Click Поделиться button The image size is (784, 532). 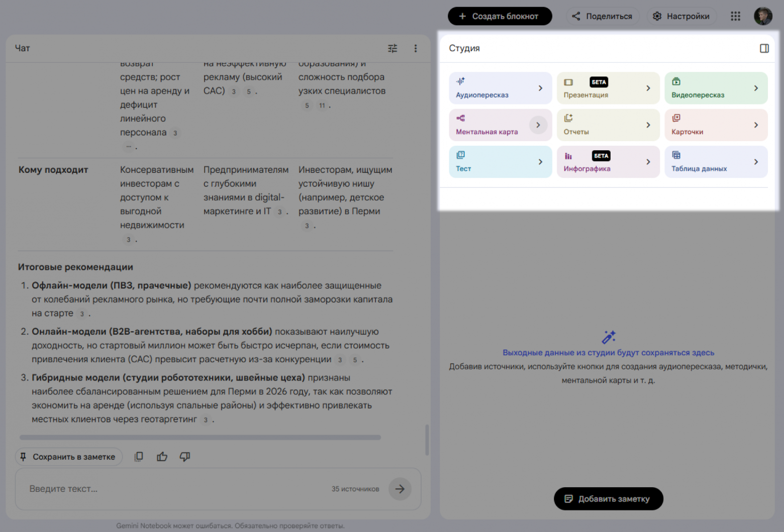pos(603,16)
